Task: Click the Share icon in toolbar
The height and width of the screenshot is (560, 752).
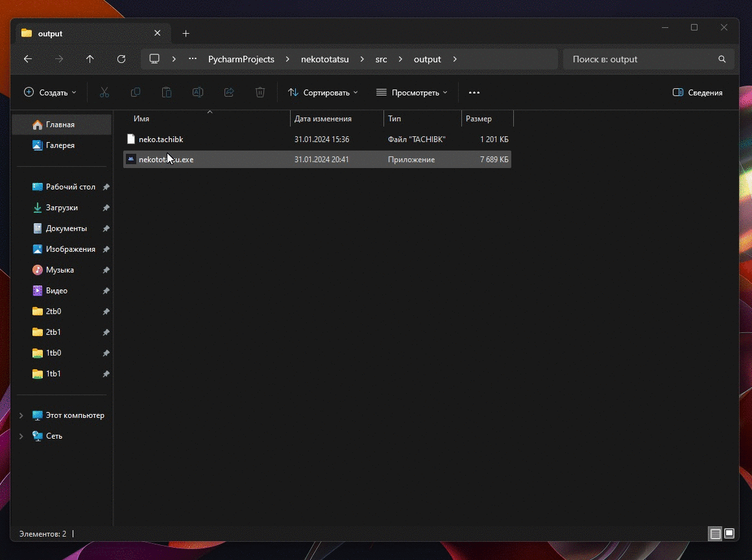Action: pyautogui.click(x=229, y=93)
